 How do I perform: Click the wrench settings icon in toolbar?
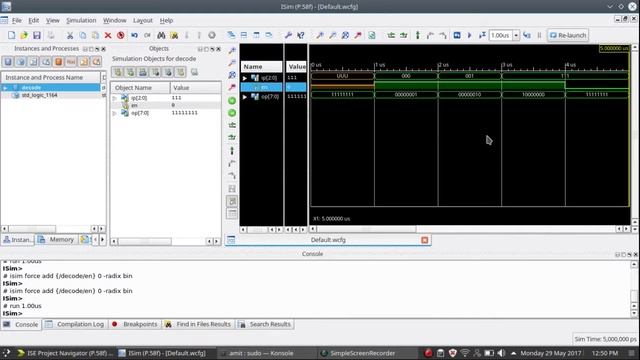point(288,36)
